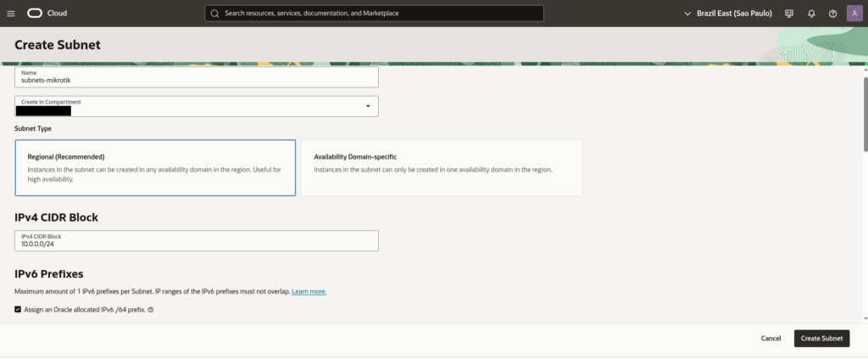Click the Oracle Cloud logo
This screenshot has width=868, height=359.
point(47,14)
